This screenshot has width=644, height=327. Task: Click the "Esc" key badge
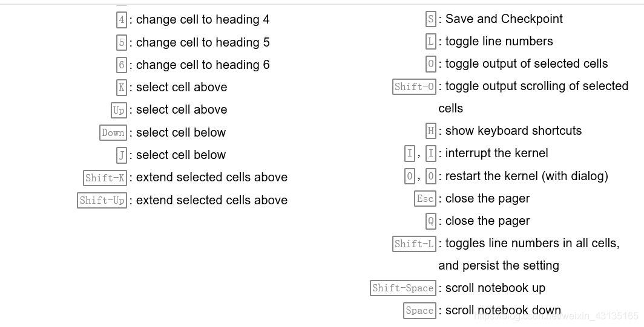(x=425, y=199)
